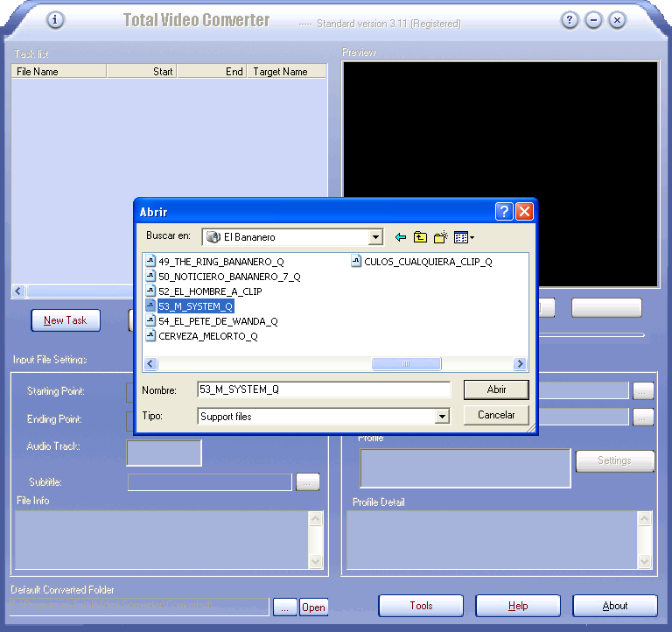The width and height of the screenshot is (672, 632).
Task: Click file icon of 50_NOTICIERO_BANANERO_7_Q
Action: (x=150, y=276)
